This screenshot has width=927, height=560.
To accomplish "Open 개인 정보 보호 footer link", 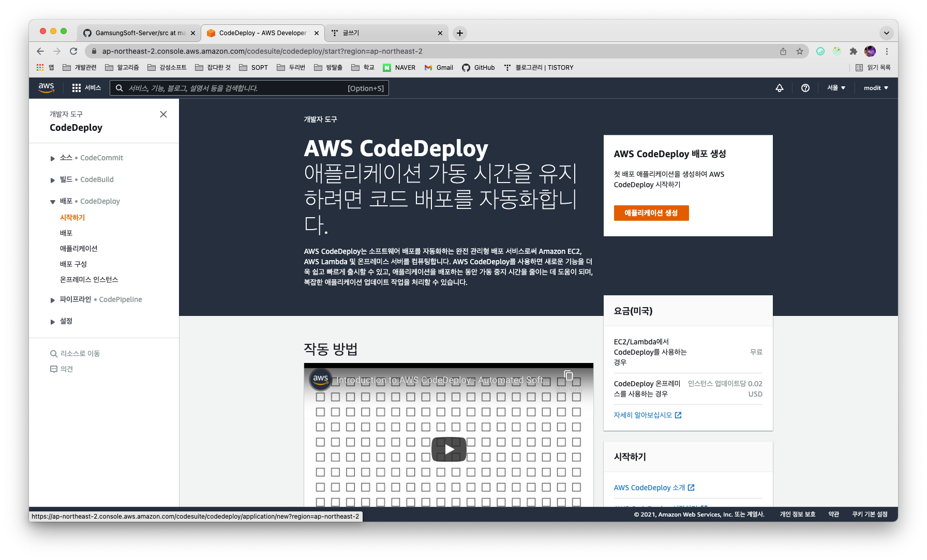I will [797, 514].
